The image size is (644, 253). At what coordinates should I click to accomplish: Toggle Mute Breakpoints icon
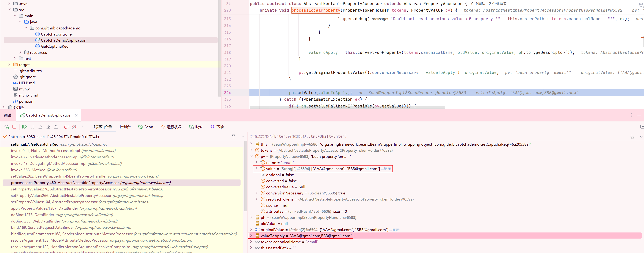pyautogui.click(x=74, y=127)
